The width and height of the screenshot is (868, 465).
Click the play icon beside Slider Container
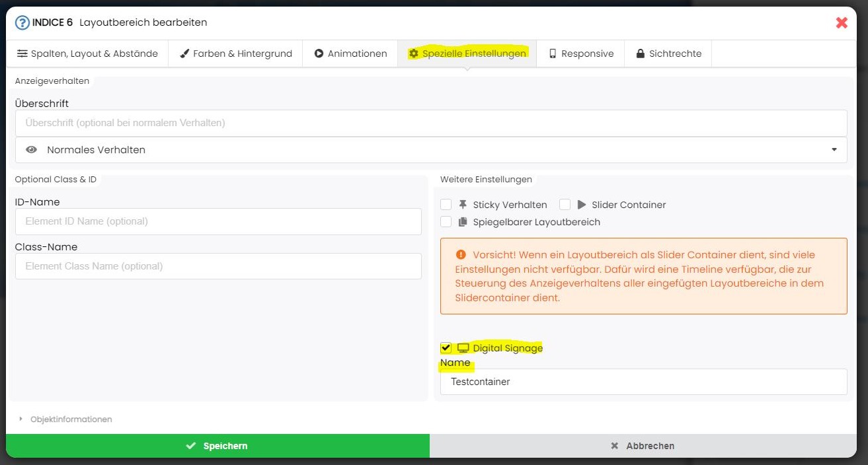click(x=582, y=205)
